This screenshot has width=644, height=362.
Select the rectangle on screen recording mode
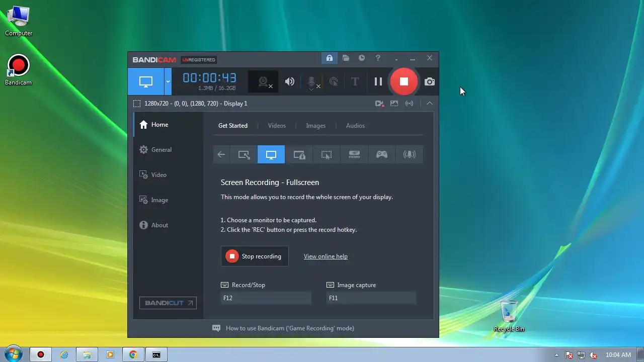click(x=244, y=155)
